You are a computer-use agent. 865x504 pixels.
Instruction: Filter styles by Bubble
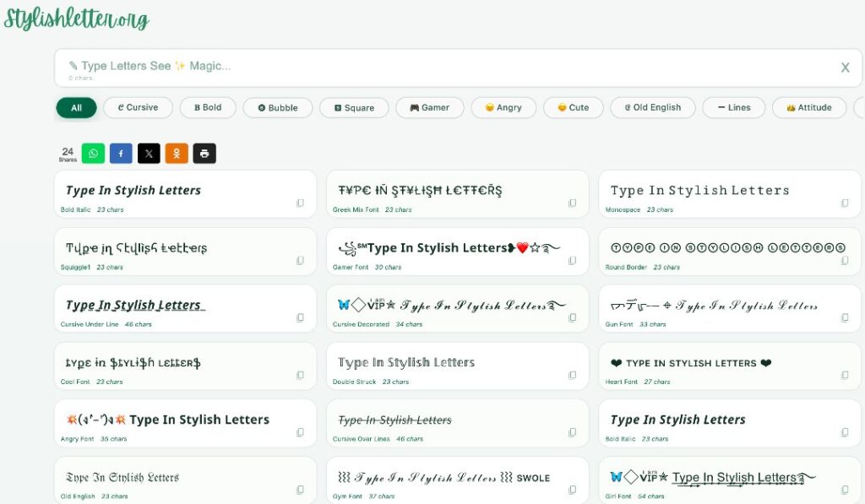coord(277,107)
